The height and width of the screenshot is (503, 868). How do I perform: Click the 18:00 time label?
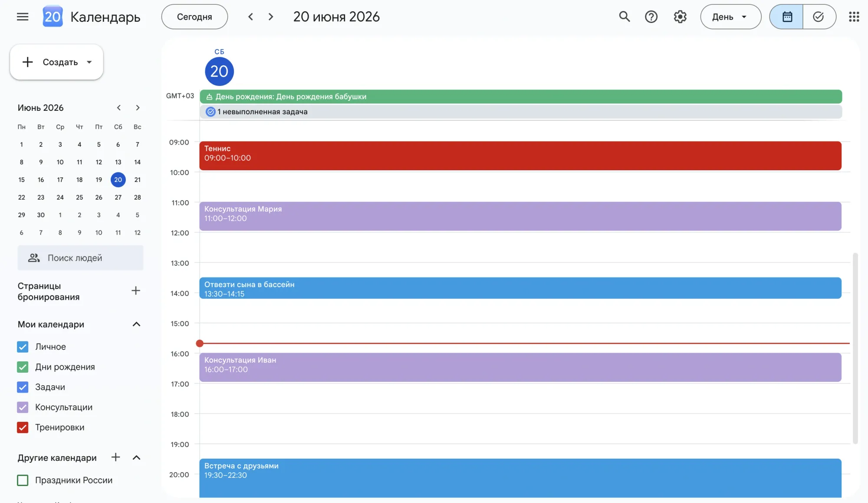(x=180, y=414)
